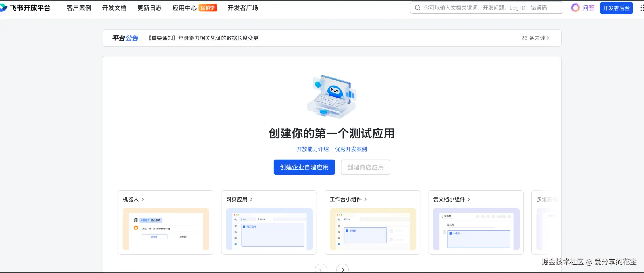Click the 机器人 preview thumbnail
Screen dimensions: 644x273
click(166, 229)
